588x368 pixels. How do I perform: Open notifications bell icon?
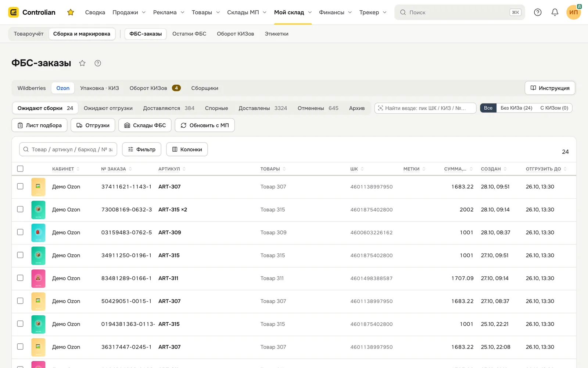[x=555, y=13]
